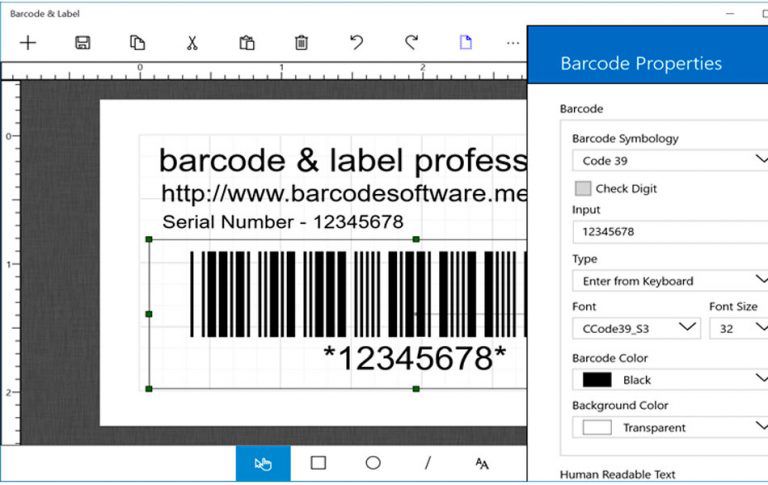Enable the Check Digit checkbox
Screen dimensions: 768x485
point(582,188)
